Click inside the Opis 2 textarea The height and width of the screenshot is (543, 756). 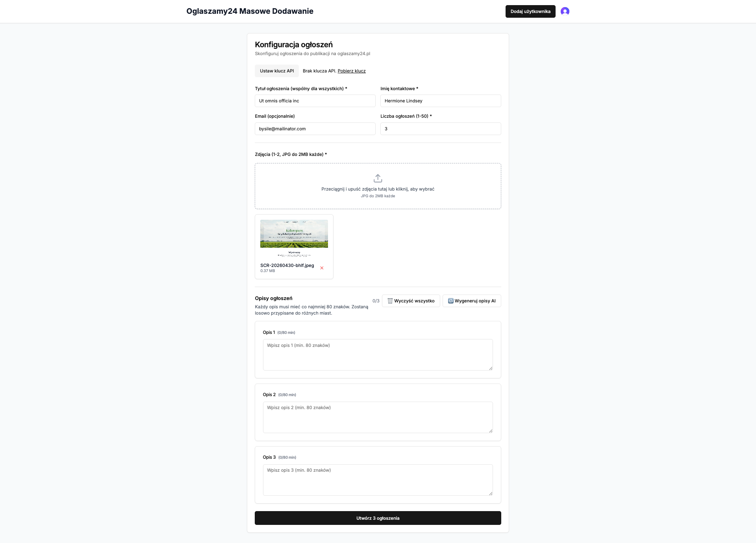(x=378, y=417)
